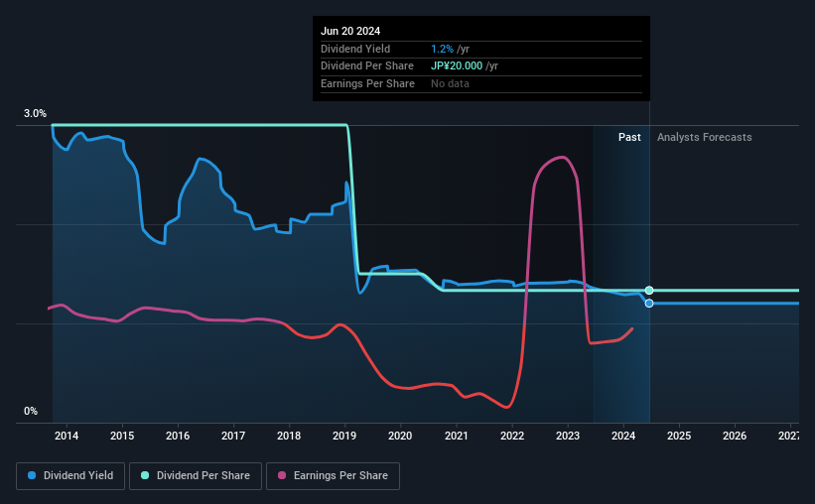The width and height of the screenshot is (815, 504).
Task: Click the blue dot in Dividend Yield legend
Action: tap(32, 475)
